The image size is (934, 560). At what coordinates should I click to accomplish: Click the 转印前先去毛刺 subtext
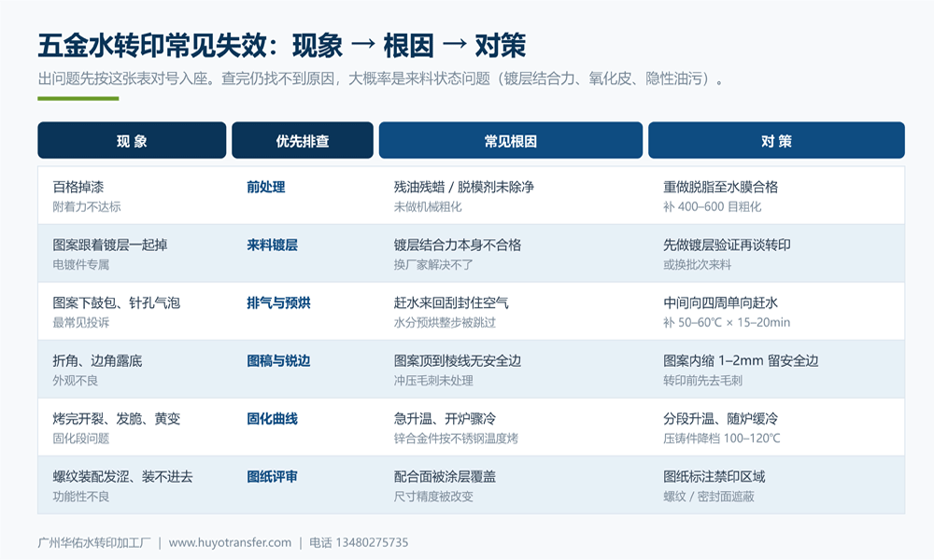pos(703,380)
